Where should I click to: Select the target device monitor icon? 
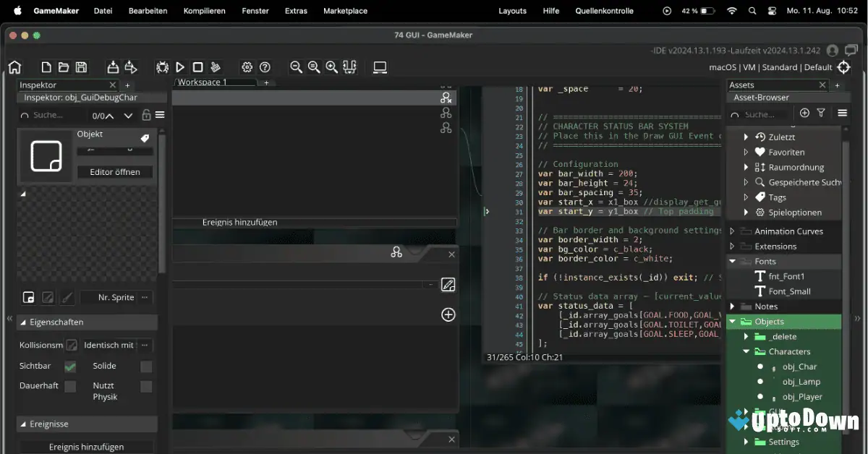pyautogui.click(x=379, y=67)
